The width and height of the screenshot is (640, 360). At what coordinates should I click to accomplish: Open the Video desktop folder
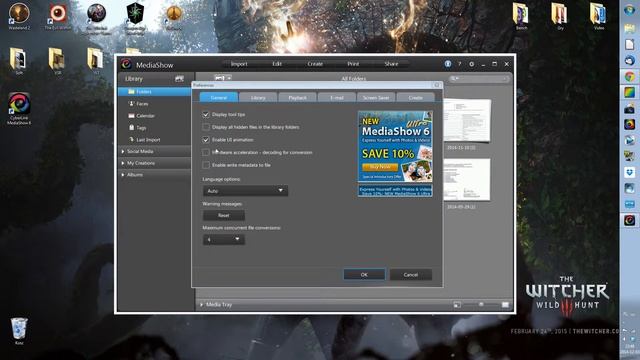[x=598, y=16]
